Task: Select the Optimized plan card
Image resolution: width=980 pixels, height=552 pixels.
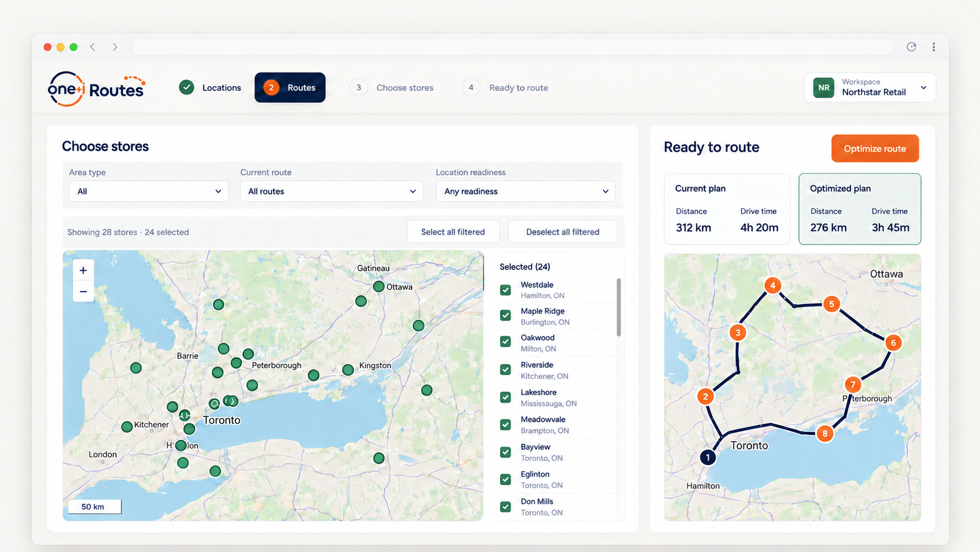Action: 860,209
